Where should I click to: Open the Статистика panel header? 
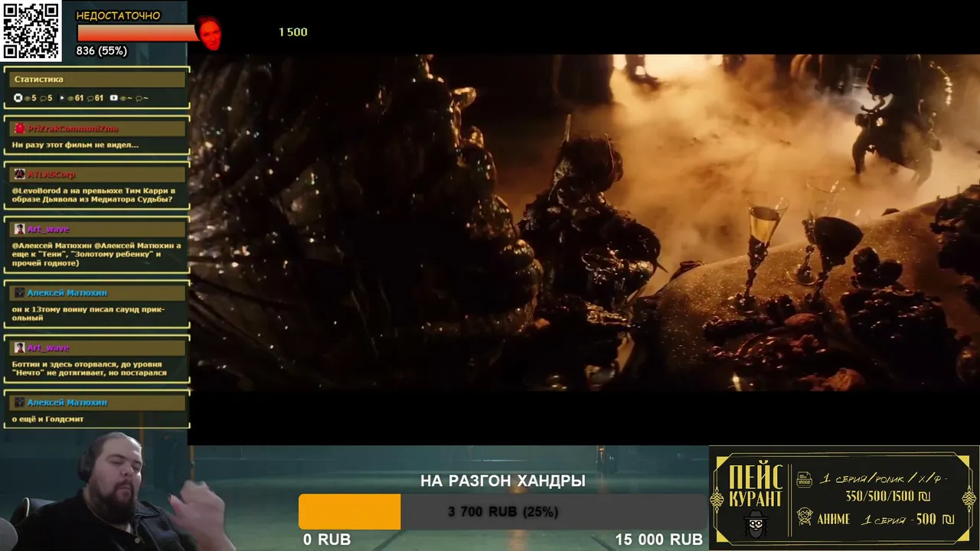(x=96, y=80)
